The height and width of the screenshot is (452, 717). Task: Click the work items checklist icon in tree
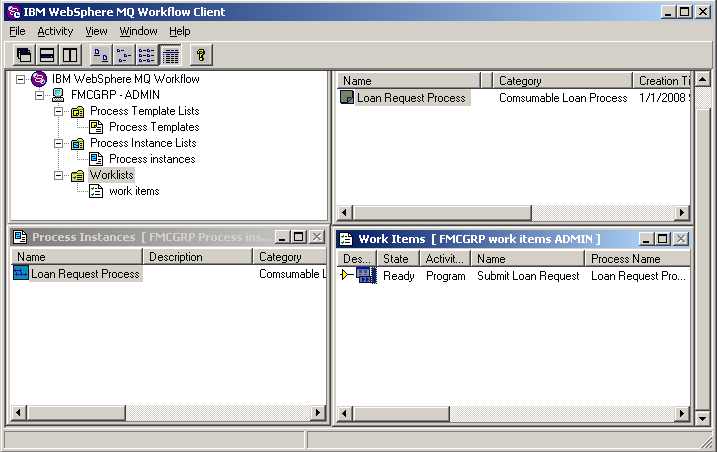point(96,191)
